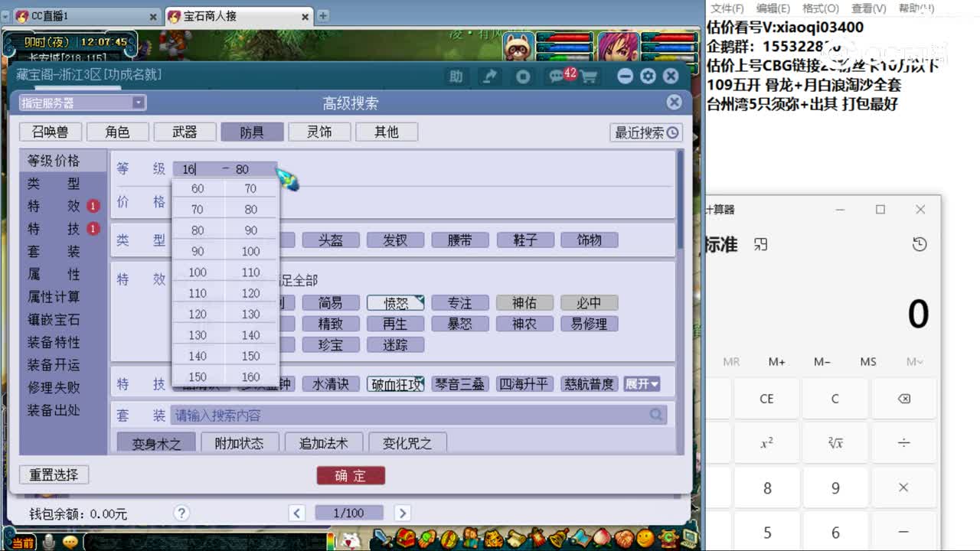980x551 pixels.
Task: Click the magnifier in the 套装 search box
Action: pos(655,415)
